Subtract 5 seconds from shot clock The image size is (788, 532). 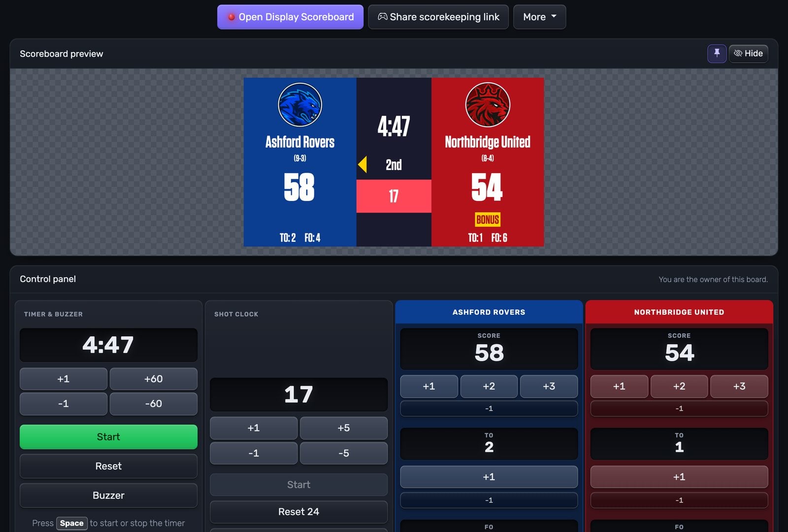click(x=344, y=453)
